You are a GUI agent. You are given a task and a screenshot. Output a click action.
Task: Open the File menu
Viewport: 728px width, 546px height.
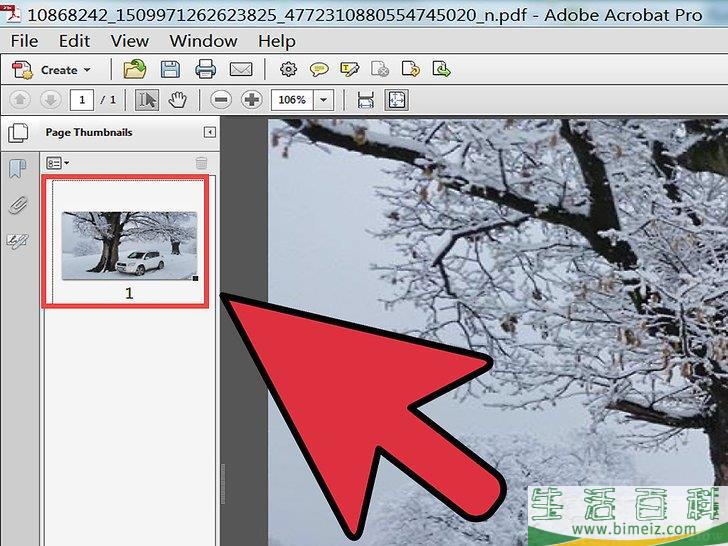(24, 41)
